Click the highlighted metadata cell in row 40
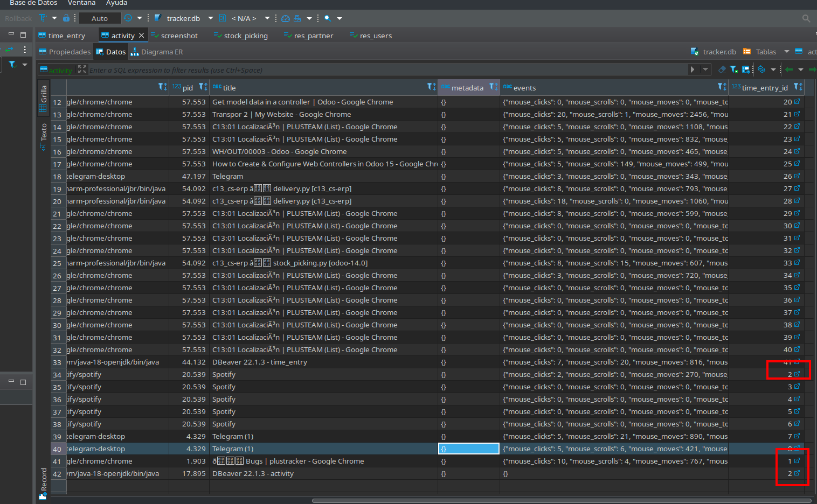 click(x=469, y=449)
